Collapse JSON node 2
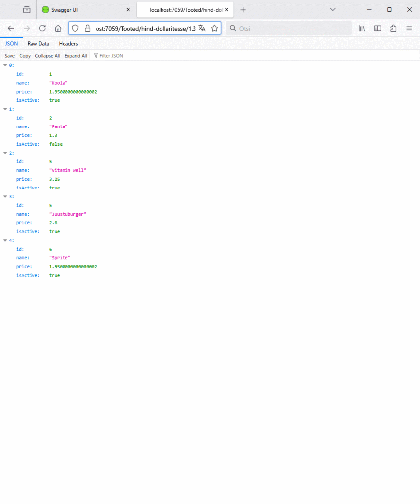The width and height of the screenshot is (420, 504). click(x=5, y=153)
